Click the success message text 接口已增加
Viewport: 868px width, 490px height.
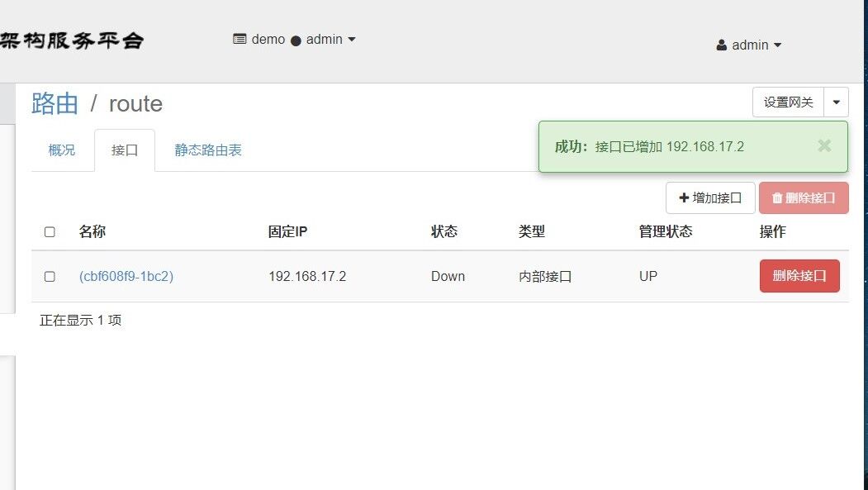click(628, 147)
